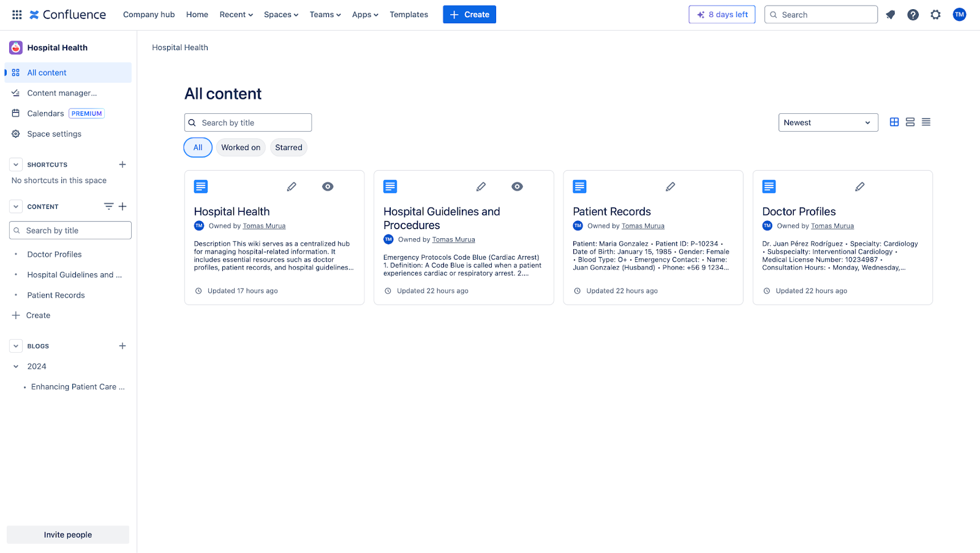Screen dimensions: 980x553
Task: Add a shortcut with plus icon
Action: (123, 165)
